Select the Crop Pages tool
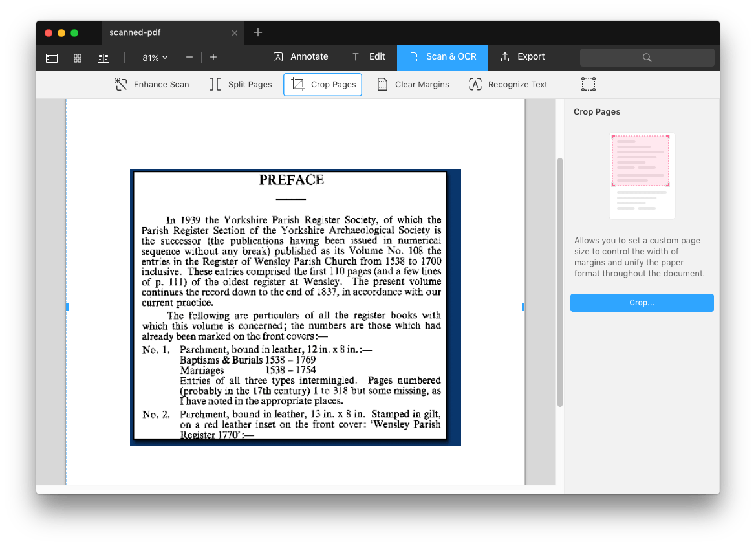This screenshot has width=756, height=546. 322,84
